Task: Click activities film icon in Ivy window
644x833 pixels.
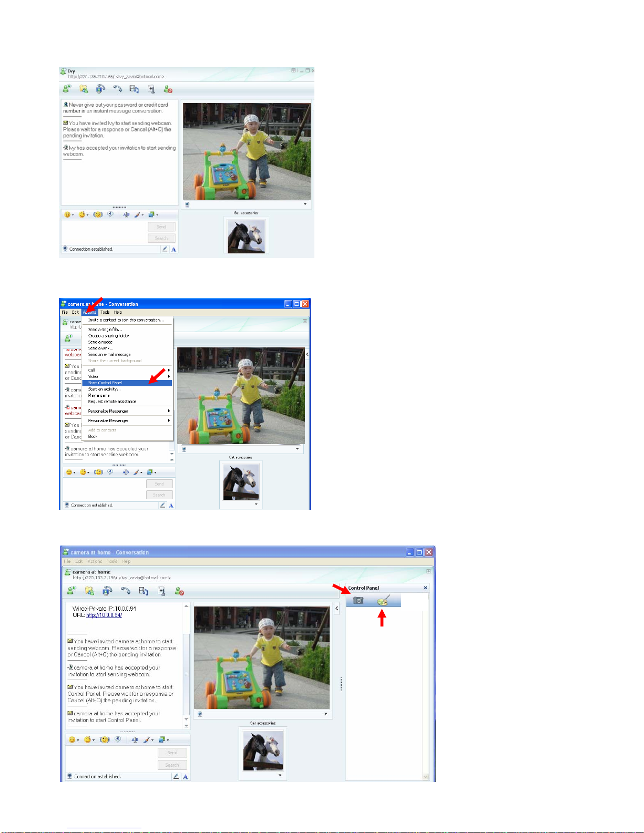Action: pyautogui.click(x=134, y=89)
